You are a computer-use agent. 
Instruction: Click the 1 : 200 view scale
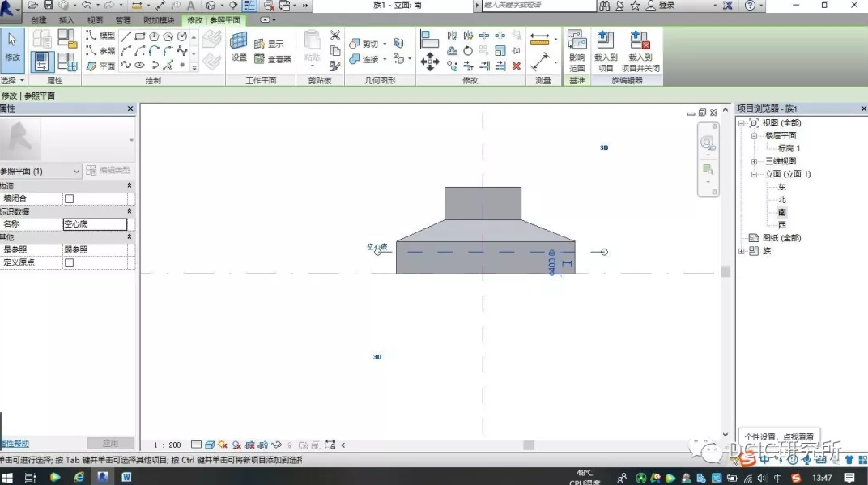(167, 445)
